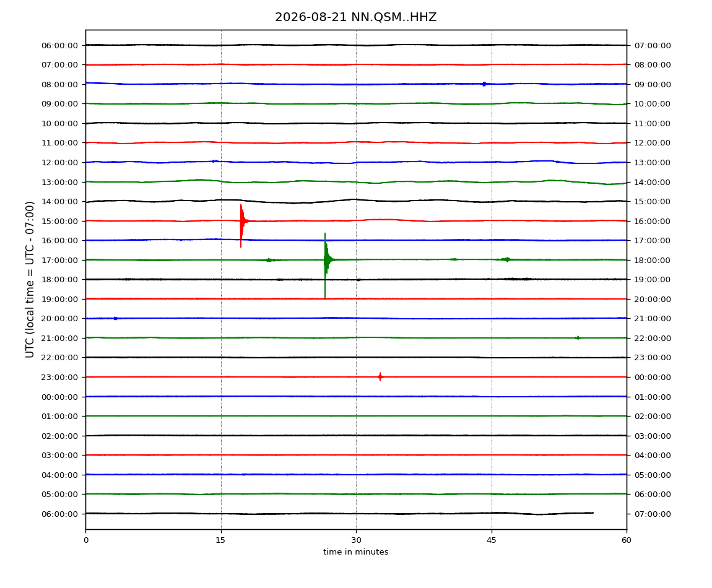
Task: Click the 15:00:00 left axis label
Action: [x=59, y=221]
